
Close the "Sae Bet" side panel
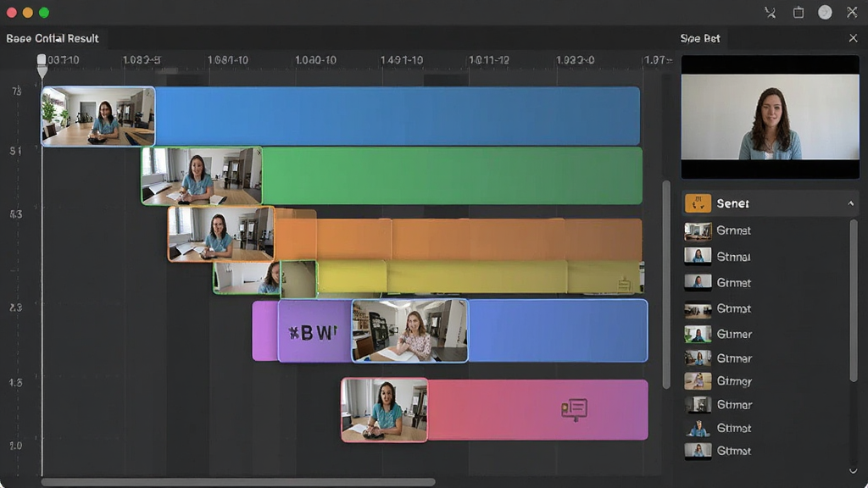(x=853, y=38)
